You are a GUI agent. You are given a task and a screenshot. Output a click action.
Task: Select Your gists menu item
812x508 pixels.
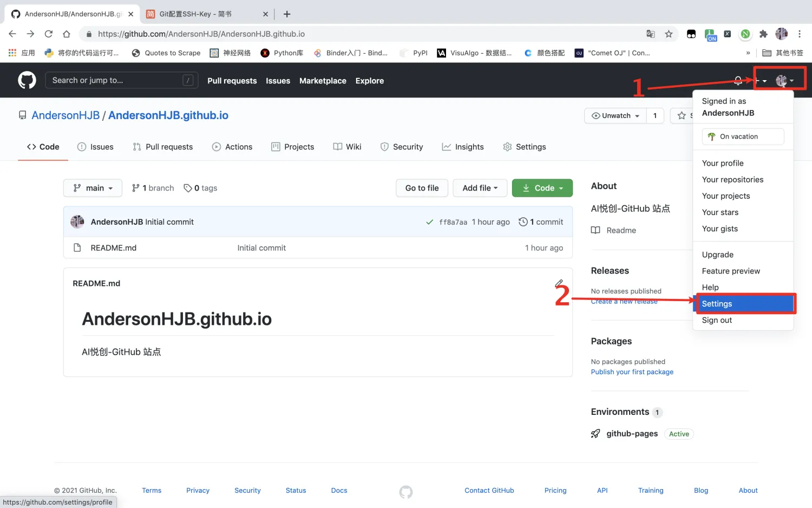click(x=743, y=229)
